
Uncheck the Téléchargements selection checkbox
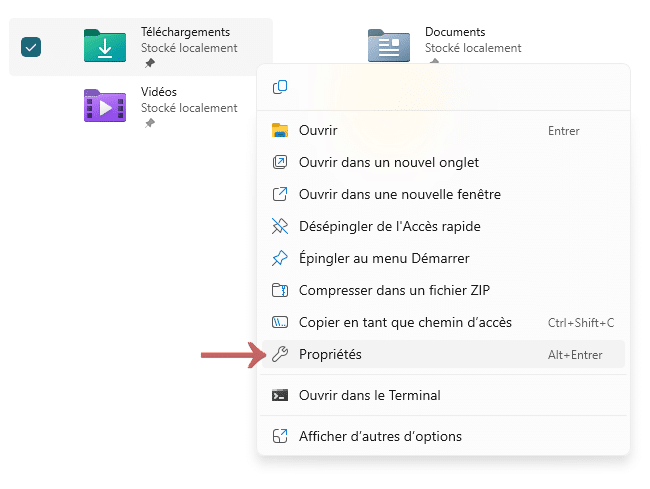click(31, 46)
